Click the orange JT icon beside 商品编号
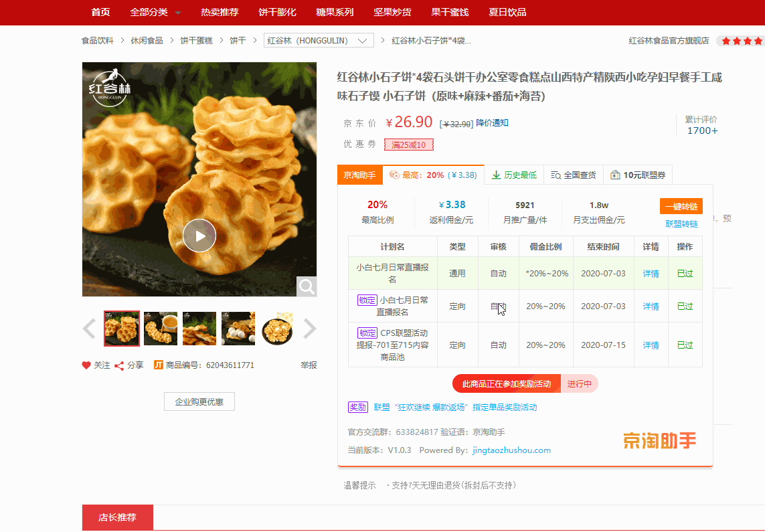Viewport: 765px width, 532px height. (159, 365)
